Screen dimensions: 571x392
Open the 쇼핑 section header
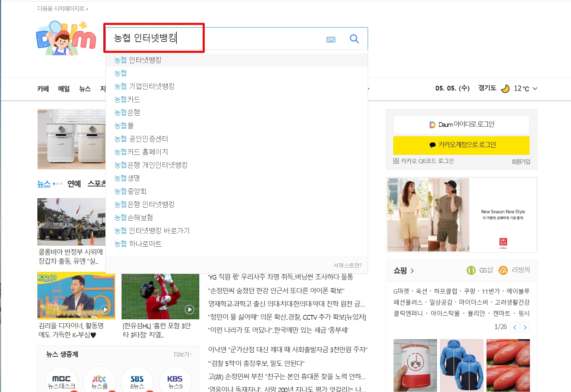(404, 271)
